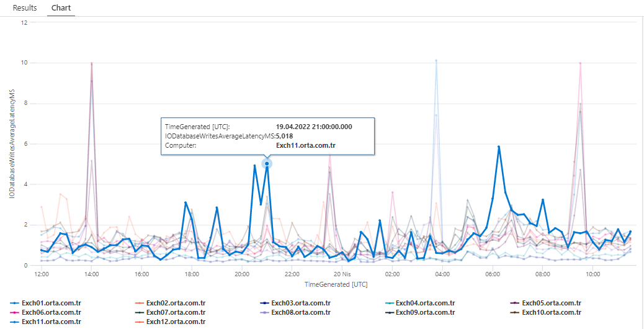Toggle Exch06.orta.com.tr series in legend

click(x=45, y=313)
